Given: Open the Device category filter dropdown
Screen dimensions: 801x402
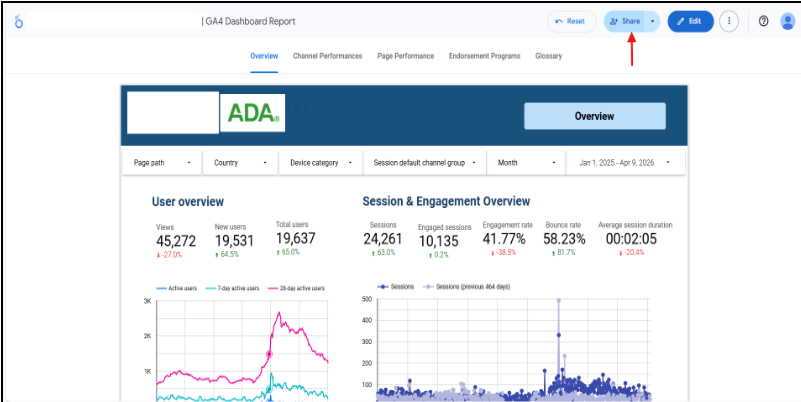Looking at the screenshot, I should (321, 163).
